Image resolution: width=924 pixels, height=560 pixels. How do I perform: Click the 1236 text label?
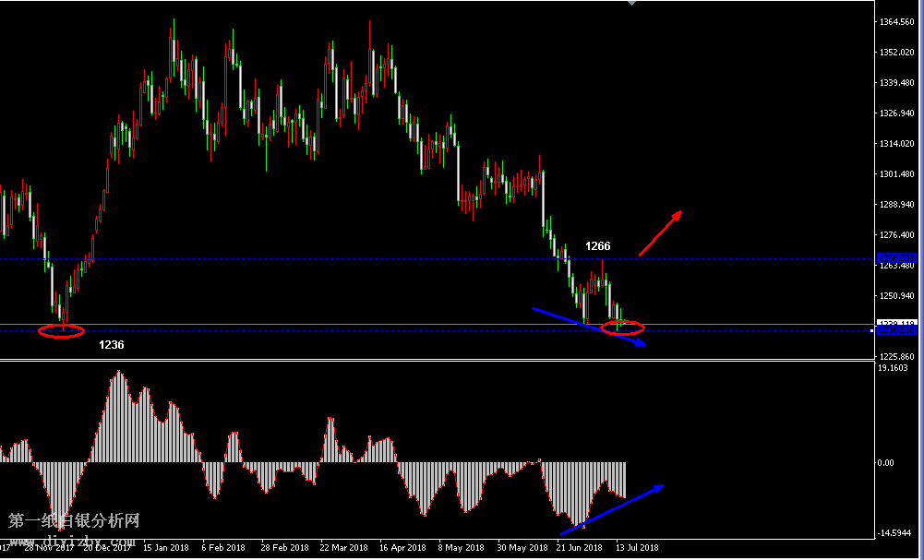coord(112,344)
